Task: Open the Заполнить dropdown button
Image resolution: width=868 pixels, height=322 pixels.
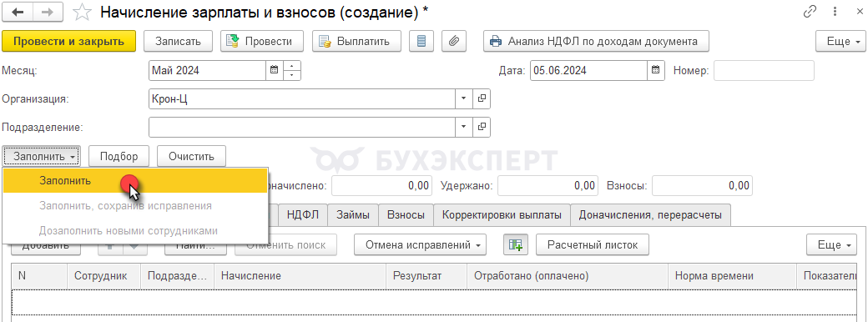Action: click(x=42, y=156)
